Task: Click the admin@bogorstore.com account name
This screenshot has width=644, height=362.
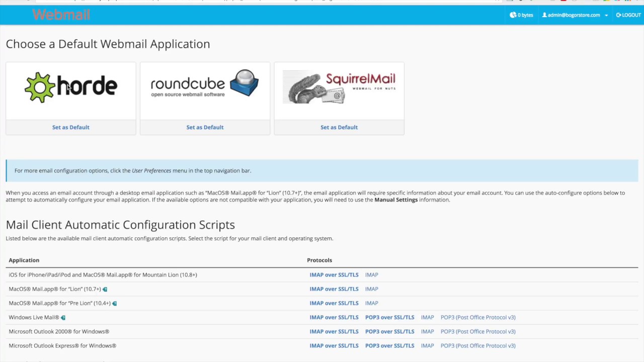Action: click(574, 15)
